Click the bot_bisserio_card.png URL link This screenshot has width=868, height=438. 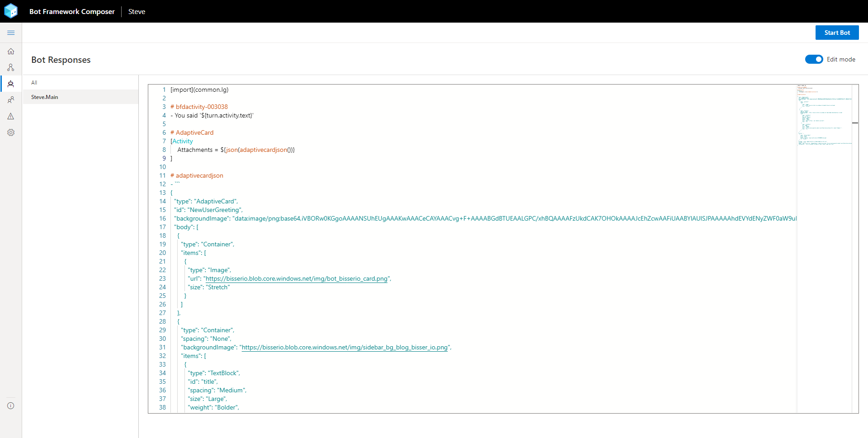[x=297, y=278]
